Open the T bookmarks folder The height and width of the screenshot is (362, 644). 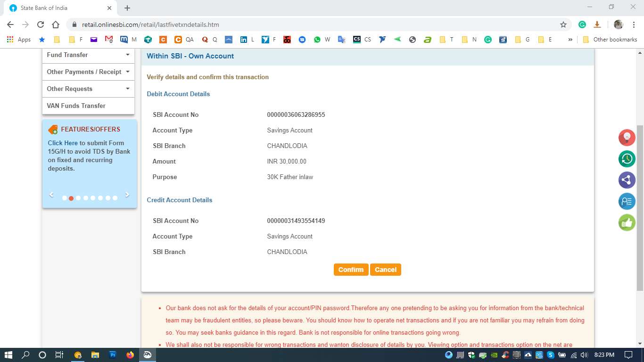[x=446, y=40]
